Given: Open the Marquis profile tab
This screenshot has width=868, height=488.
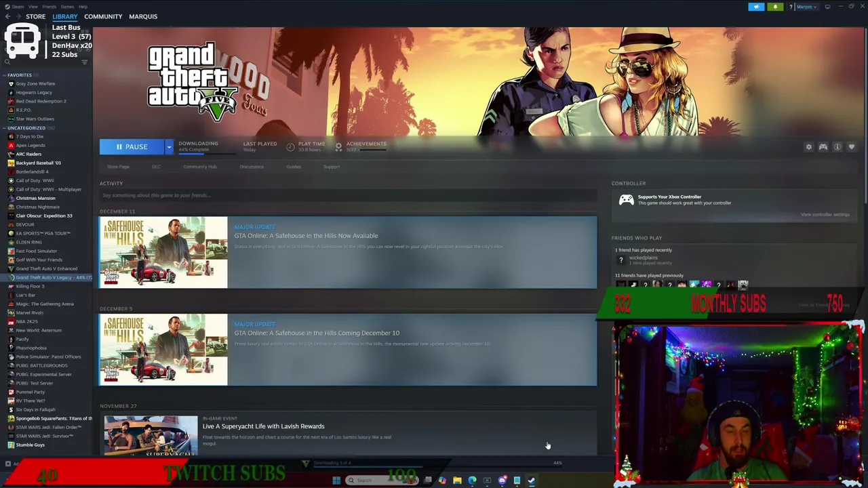Looking at the screenshot, I should click(x=143, y=16).
